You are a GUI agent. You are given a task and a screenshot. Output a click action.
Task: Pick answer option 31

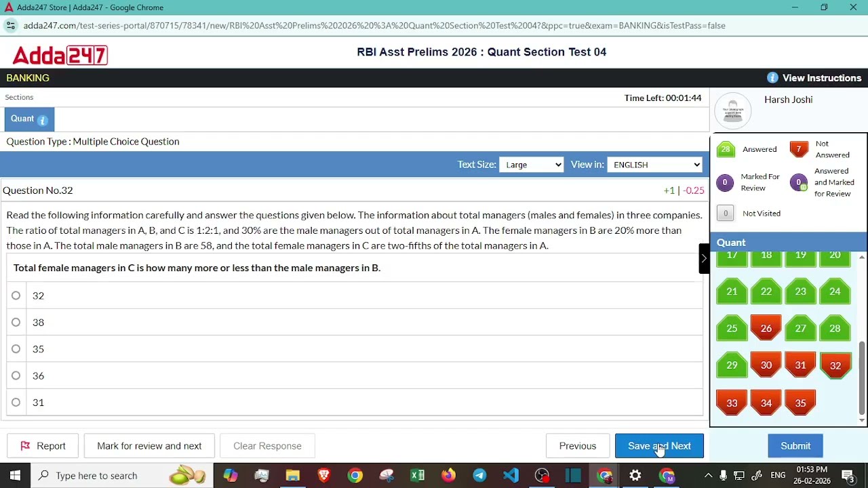[x=16, y=403]
